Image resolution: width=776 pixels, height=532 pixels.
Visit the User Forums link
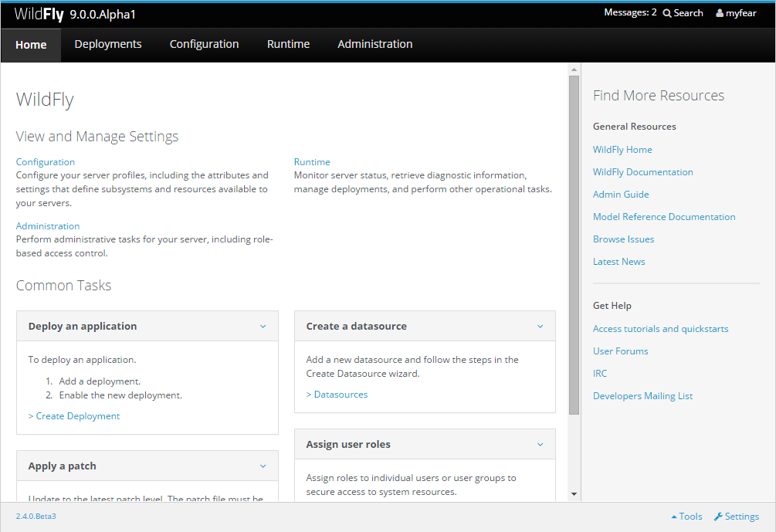pyautogui.click(x=620, y=351)
